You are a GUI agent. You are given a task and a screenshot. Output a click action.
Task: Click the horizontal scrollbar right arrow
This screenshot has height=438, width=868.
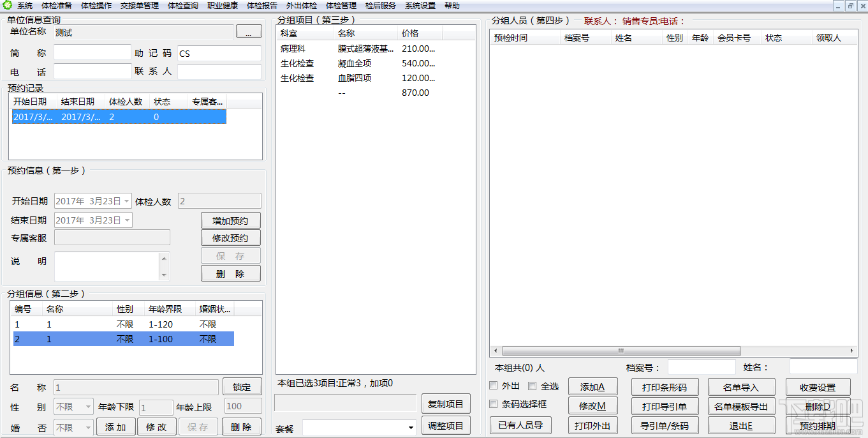[852, 351]
